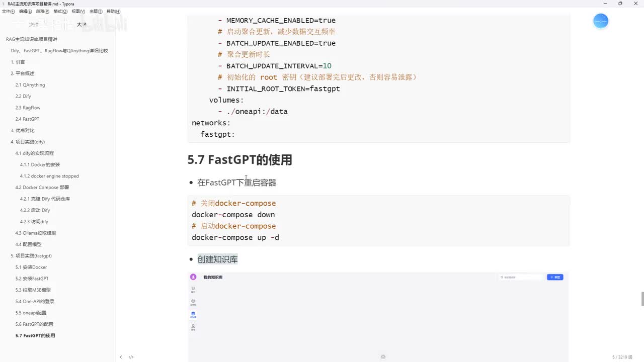Open the 编辑(E) menu
This screenshot has width=644, height=362.
(26, 11)
